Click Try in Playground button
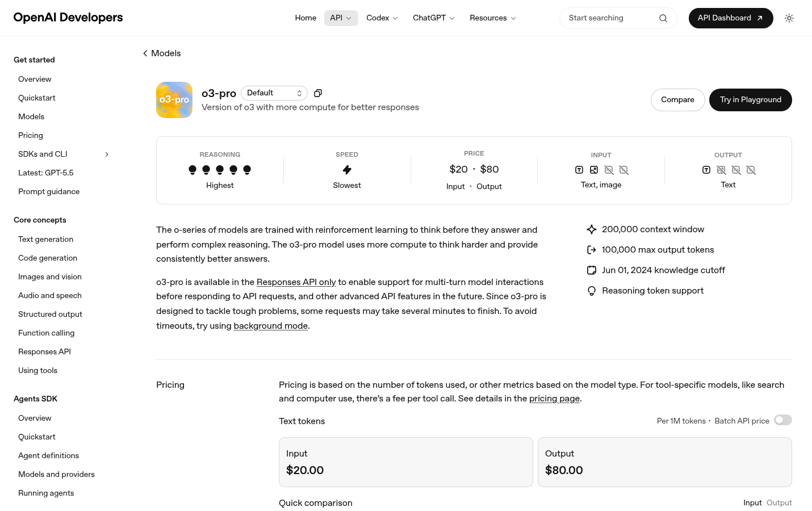Image resolution: width=812 pixels, height=511 pixels. pyautogui.click(x=751, y=100)
